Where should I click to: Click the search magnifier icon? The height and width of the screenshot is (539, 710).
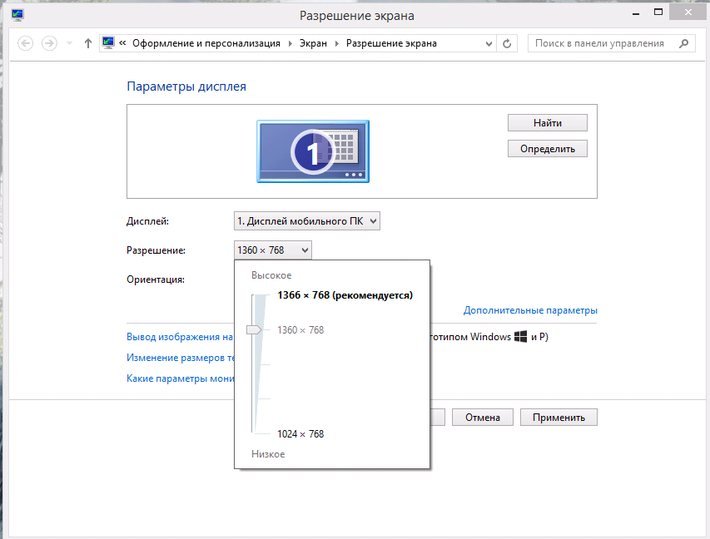click(x=684, y=43)
